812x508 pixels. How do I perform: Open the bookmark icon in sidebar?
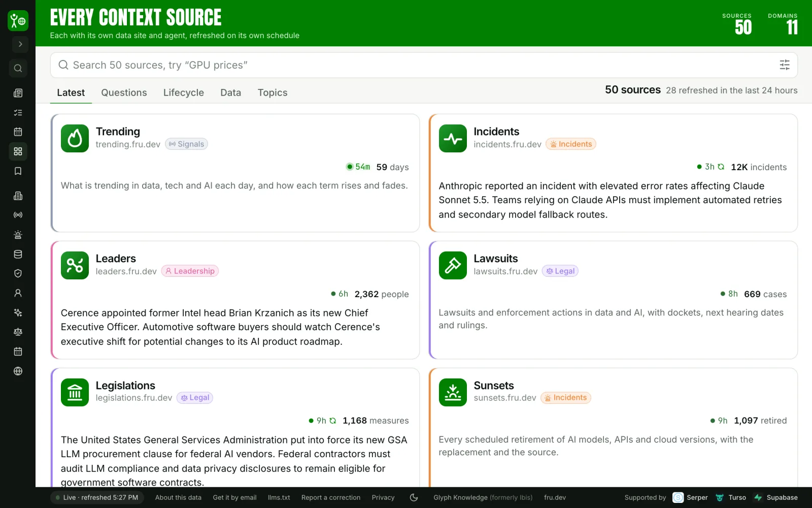(18, 171)
